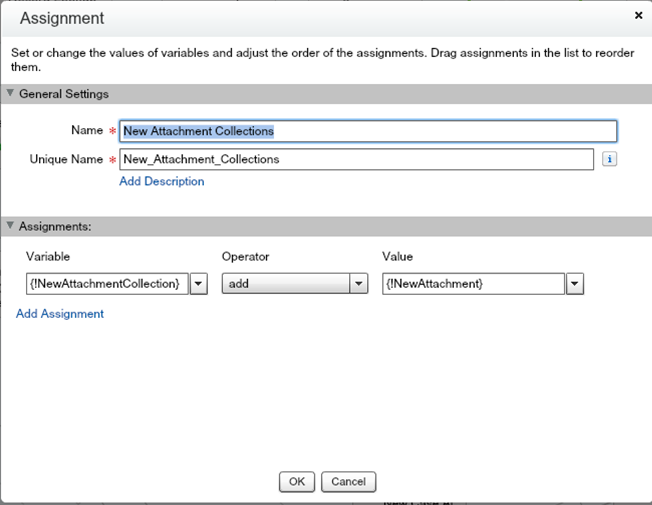Open the Value field dropdown arrow

pyautogui.click(x=575, y=284)
